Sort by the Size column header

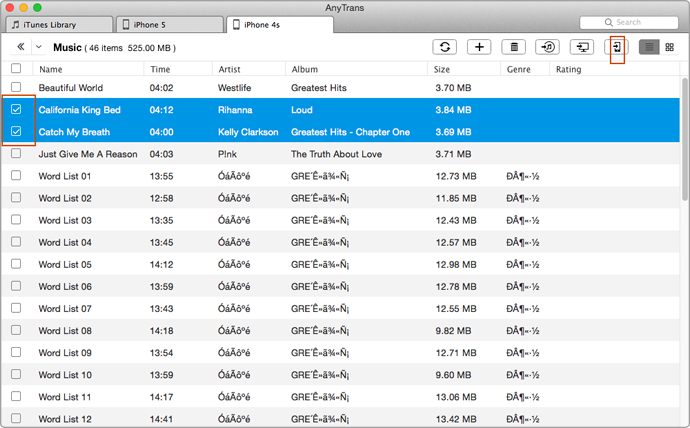point(464,69)
